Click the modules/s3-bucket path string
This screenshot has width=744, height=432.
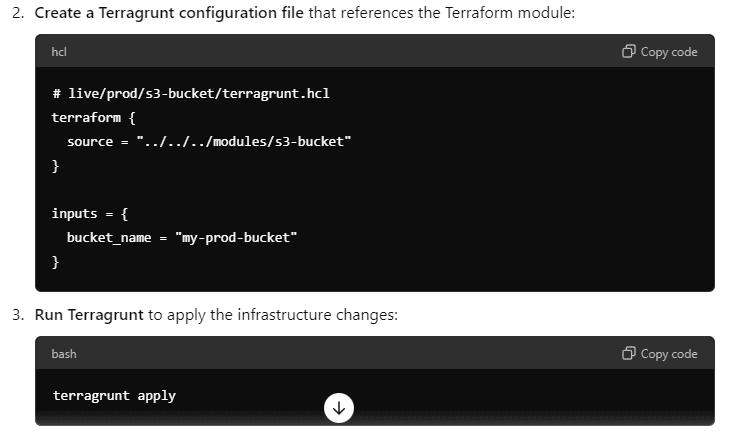(244, 141)
